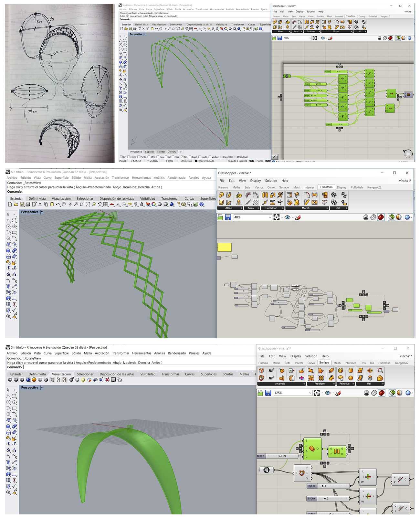This screenshot has width=420, height=517.
Task: Open the 40% zoom dropdown in Grasshopper
Action: 270,217
